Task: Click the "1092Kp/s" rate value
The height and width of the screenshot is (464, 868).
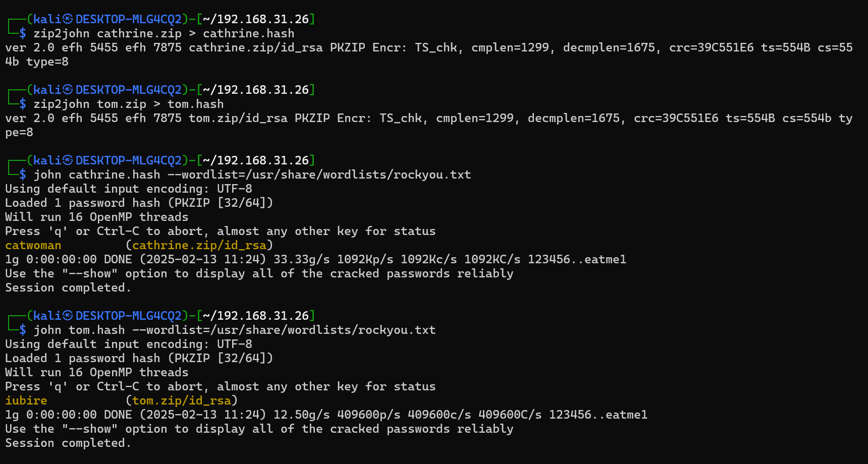Action: tap(365, 259)
